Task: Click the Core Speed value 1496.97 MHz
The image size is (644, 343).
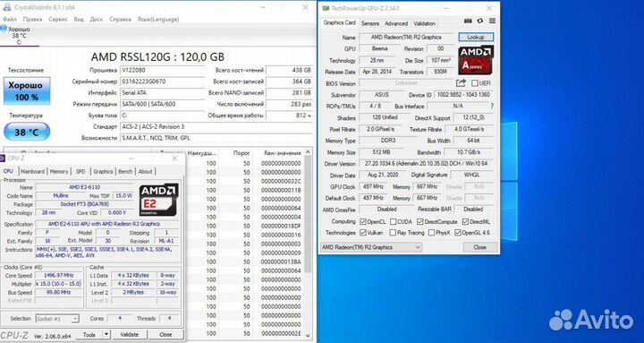Action: pyautogui.click(x=59, y=275)
